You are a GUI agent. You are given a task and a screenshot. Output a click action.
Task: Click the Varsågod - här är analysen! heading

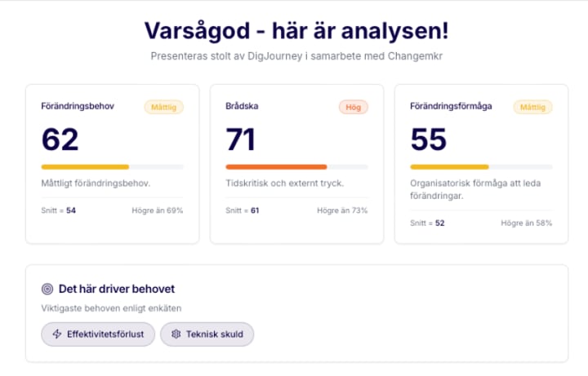click(x=296, y=31)
